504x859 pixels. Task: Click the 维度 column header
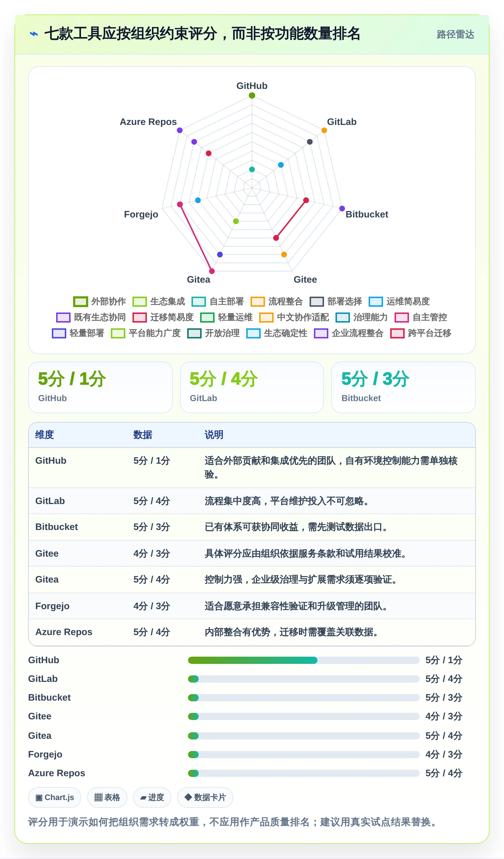(45, 435)
